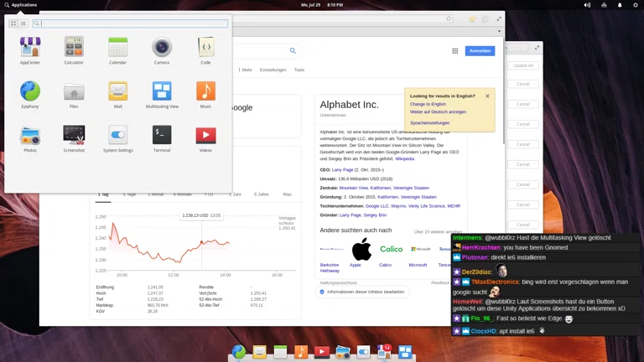Switch launcher to grid view
Viewport: 644px width, 362px height.
pyautogui.click(x=13, y=23)
